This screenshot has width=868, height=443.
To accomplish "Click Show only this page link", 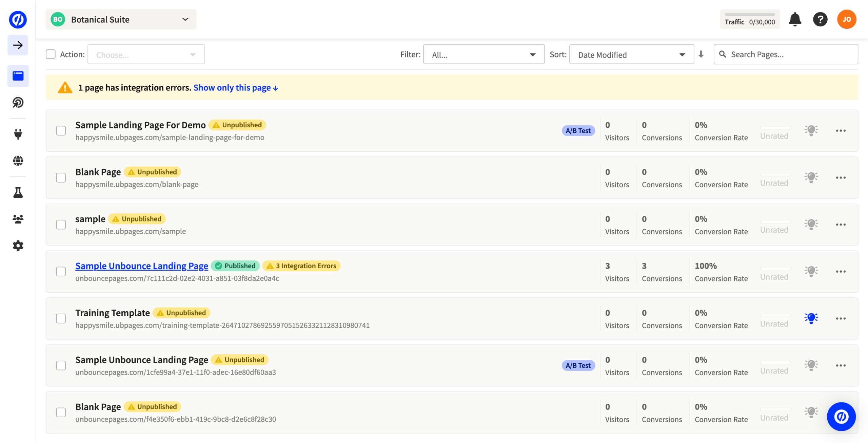I will tap(236, 88).
